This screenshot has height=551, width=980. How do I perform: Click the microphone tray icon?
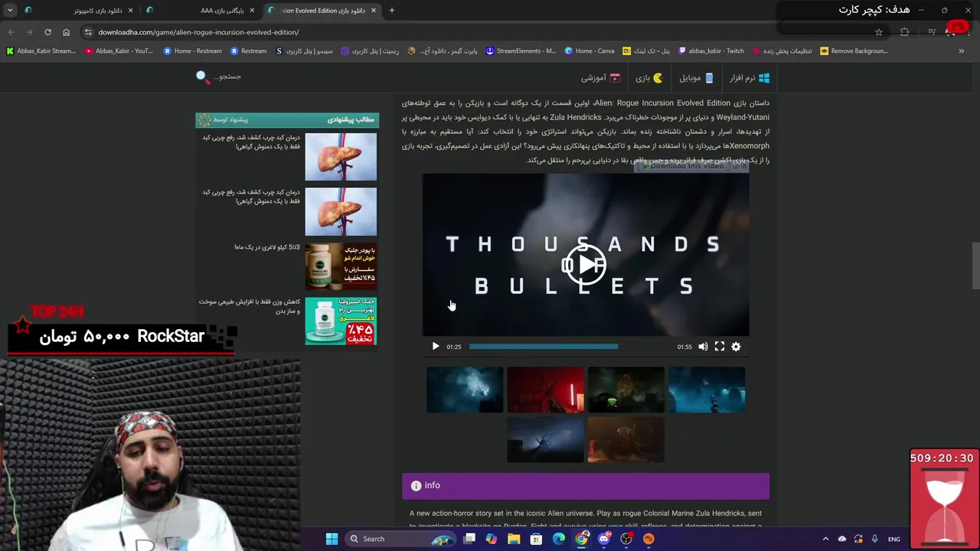tap(874, 539)
